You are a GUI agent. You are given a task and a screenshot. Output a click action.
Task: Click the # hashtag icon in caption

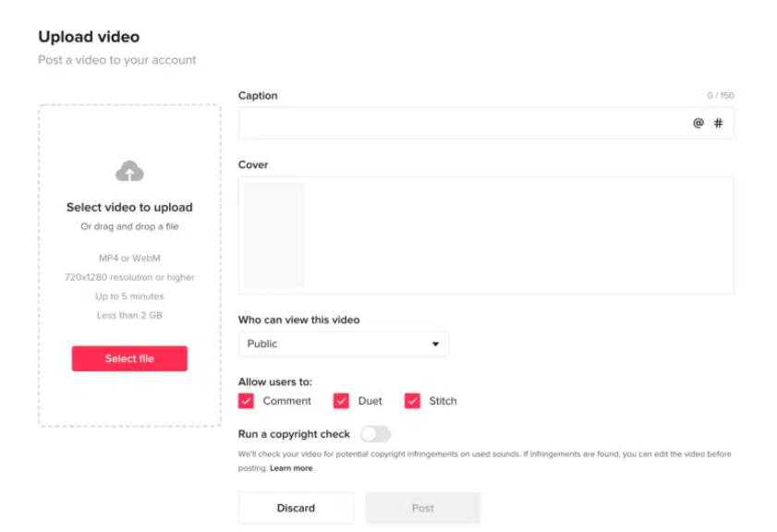718,123
